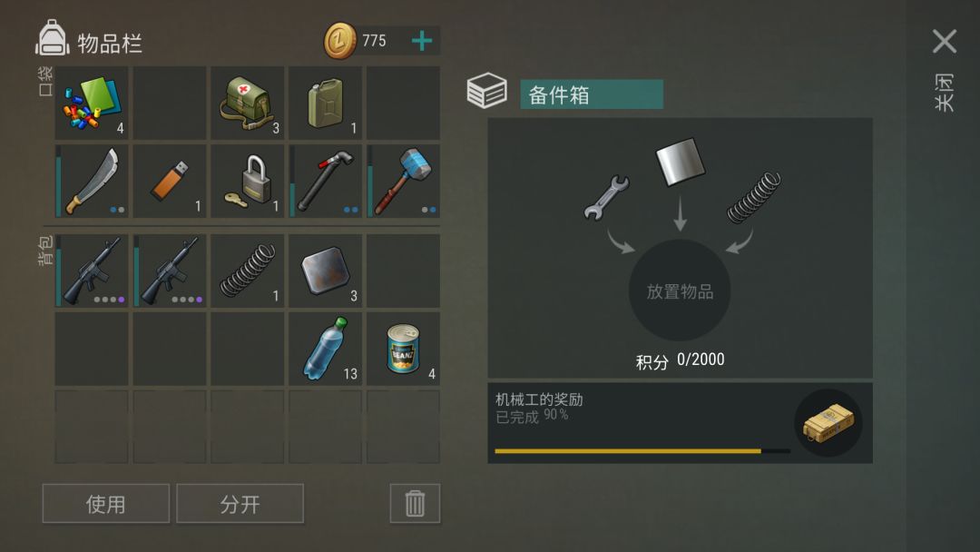This screenshot has width=980, height=552.
Task: Close the panel with the 关闭 X
Action: point(945,41)
